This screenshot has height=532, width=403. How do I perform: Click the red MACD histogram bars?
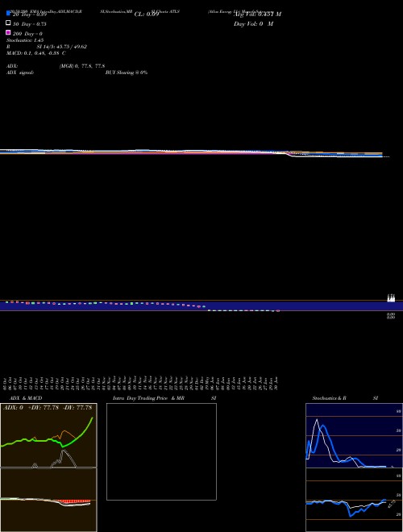tap(73, 501)
